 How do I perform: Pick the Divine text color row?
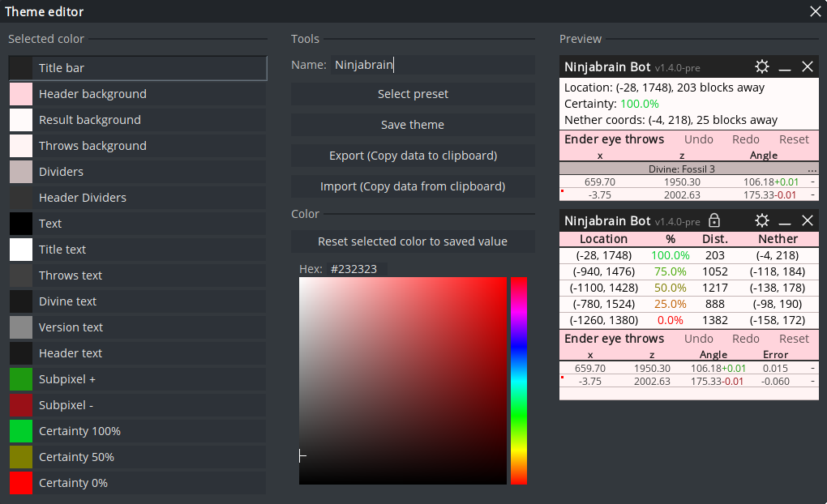pyautogui.click(x=138, y=301)
